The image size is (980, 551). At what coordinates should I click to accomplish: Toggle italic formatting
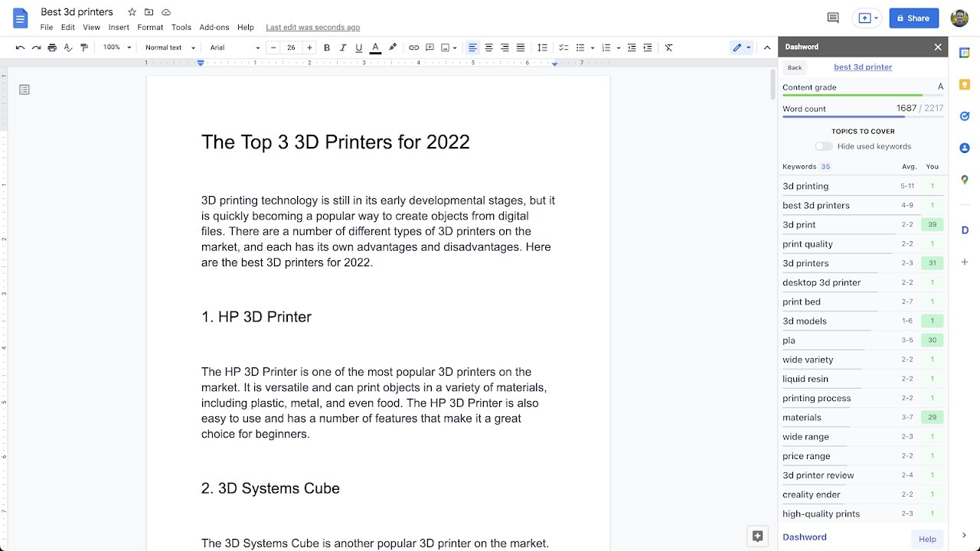pos(343,47)
